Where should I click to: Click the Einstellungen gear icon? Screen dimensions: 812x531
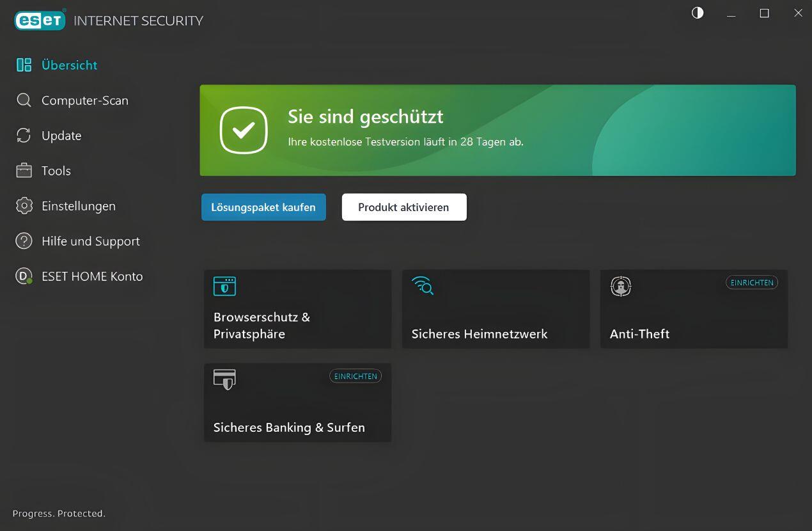tap(24, 206)
